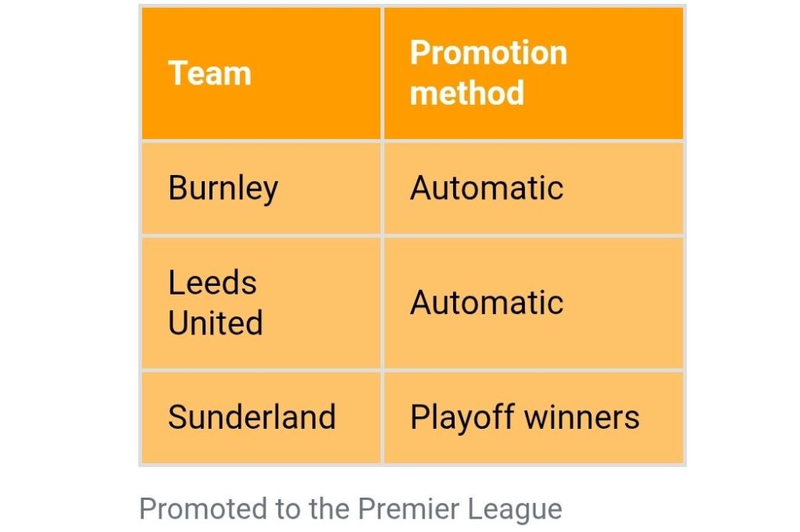Click the Team column header
800x532 pixels.
[x=261, y=73]
